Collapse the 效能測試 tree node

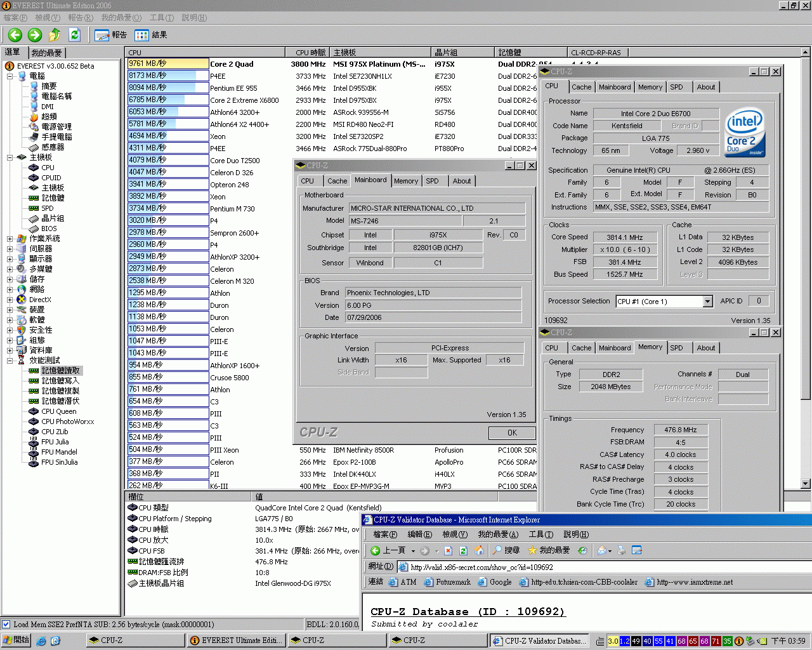click(x=10, y=361)
